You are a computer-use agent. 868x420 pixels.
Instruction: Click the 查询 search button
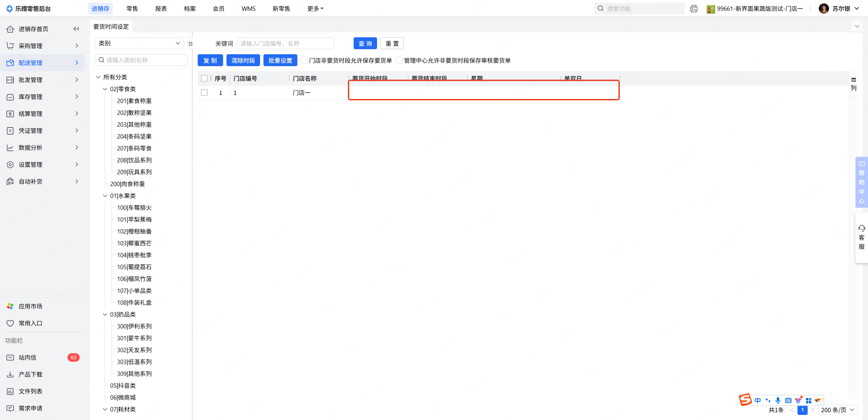pyautogui.click(x=365, y=43)
